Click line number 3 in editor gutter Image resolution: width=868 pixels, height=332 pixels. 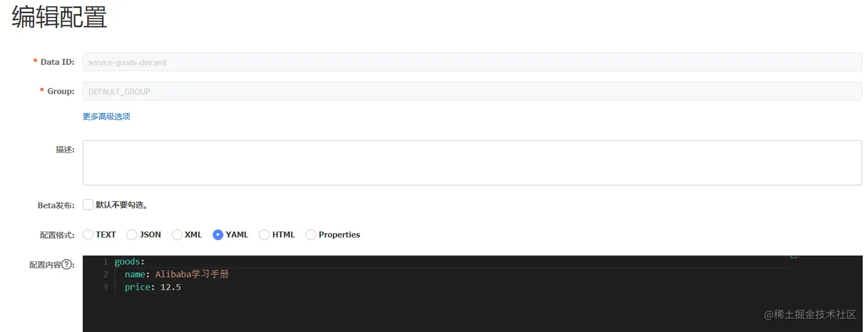[x=105, y=287]
